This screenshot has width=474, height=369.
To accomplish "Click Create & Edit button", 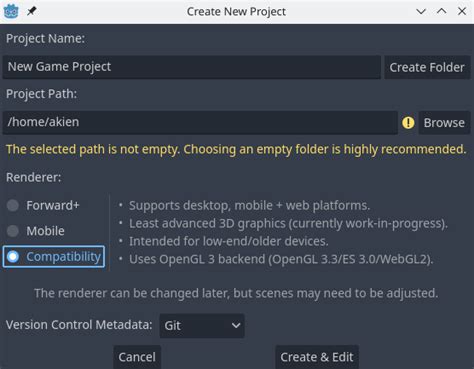I will click(x=317, y=357).
